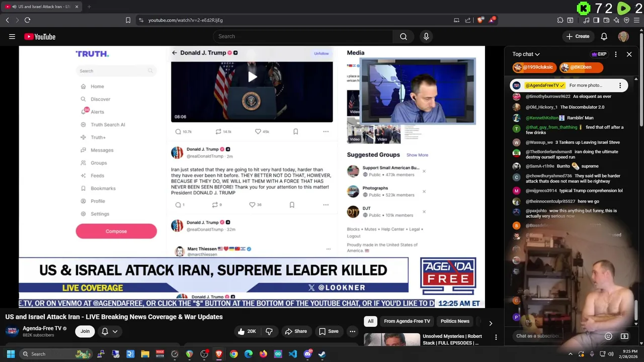Click the Join membership button
This screenshot has width=644, height=362.
pos(85,331)
